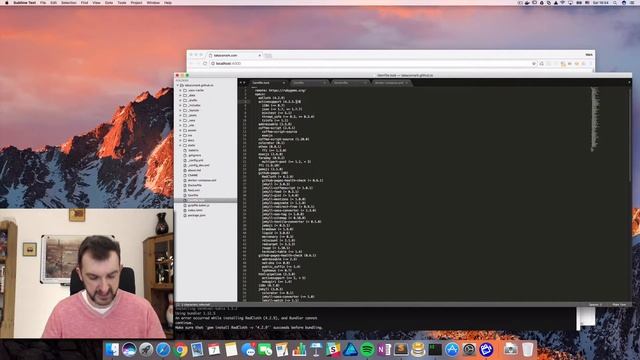Open the Wi-Fi status menu
The height and width of the screenshot is (360, 640).
tap(563, 2)
